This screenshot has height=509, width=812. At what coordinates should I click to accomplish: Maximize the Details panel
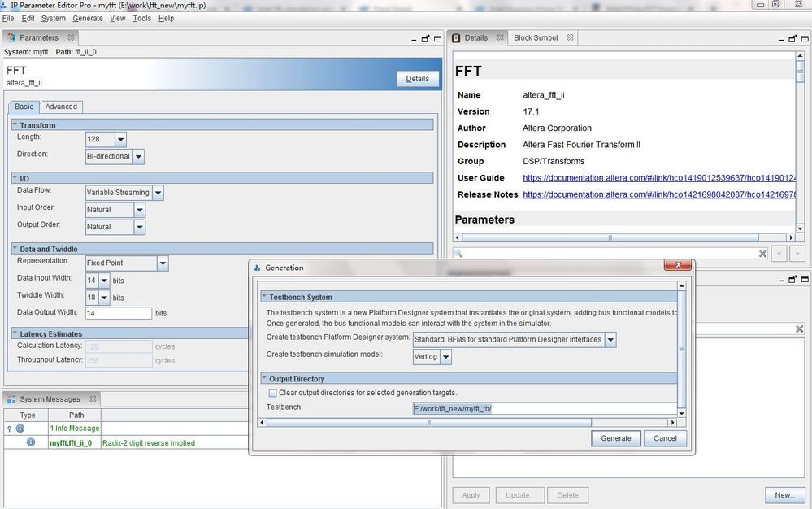pos(805,39)
